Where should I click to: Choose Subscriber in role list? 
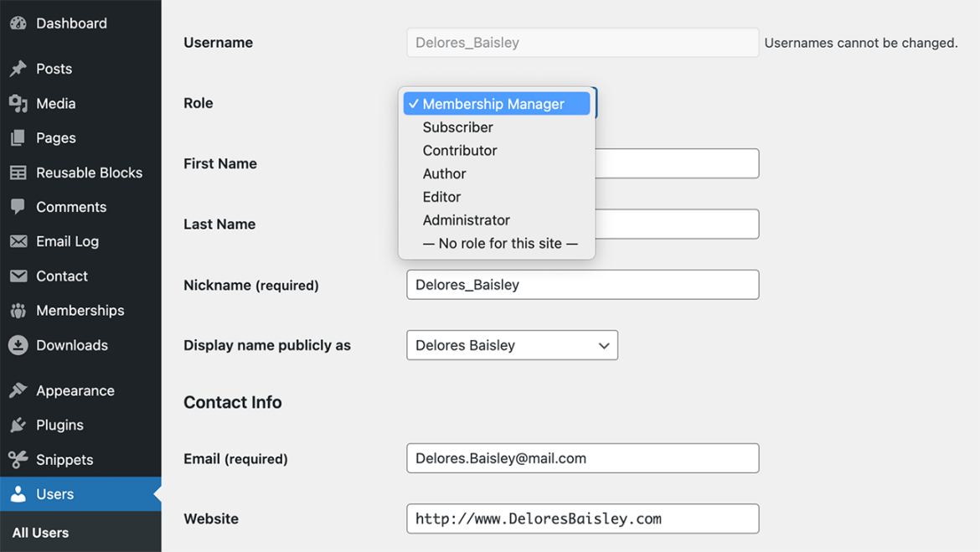[x=496, y=127]
